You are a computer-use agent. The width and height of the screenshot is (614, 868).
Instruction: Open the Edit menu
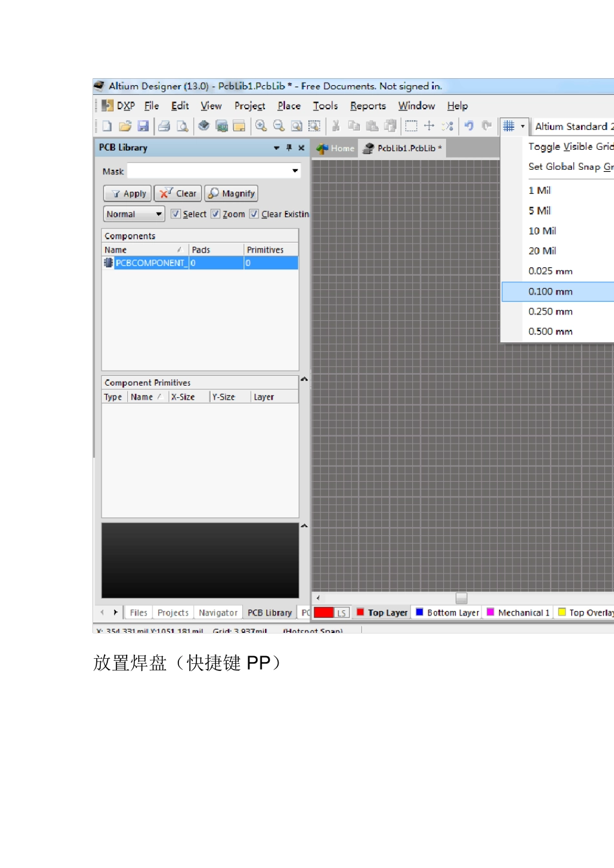pos(180,106)
